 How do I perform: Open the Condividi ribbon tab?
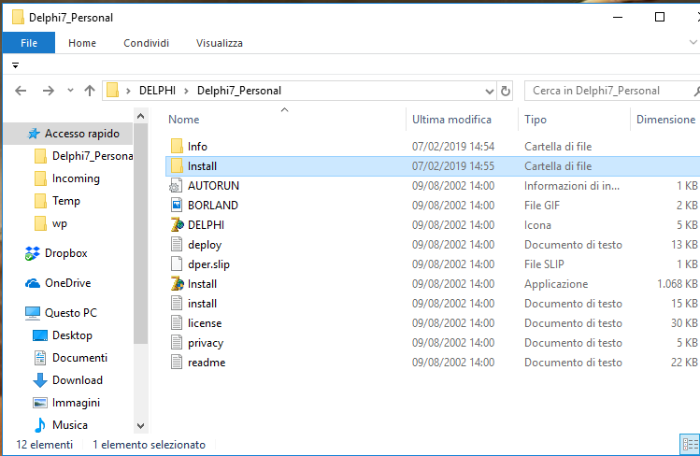(x=146, y=43)
